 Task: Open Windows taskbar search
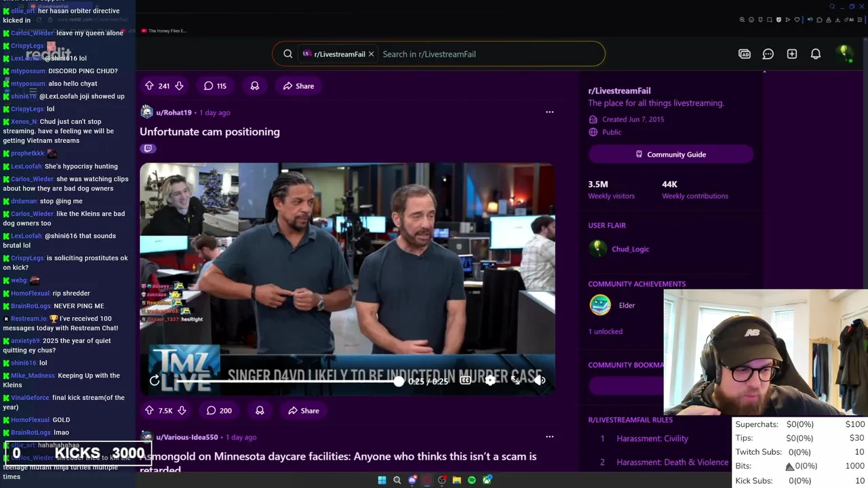point(397,481)
